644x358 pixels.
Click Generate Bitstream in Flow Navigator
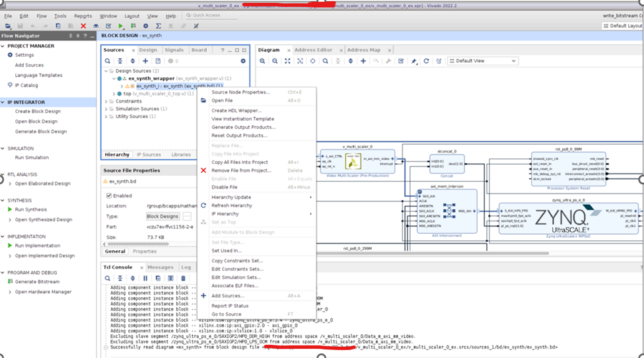pyautogui.click(x=37, y=281)
